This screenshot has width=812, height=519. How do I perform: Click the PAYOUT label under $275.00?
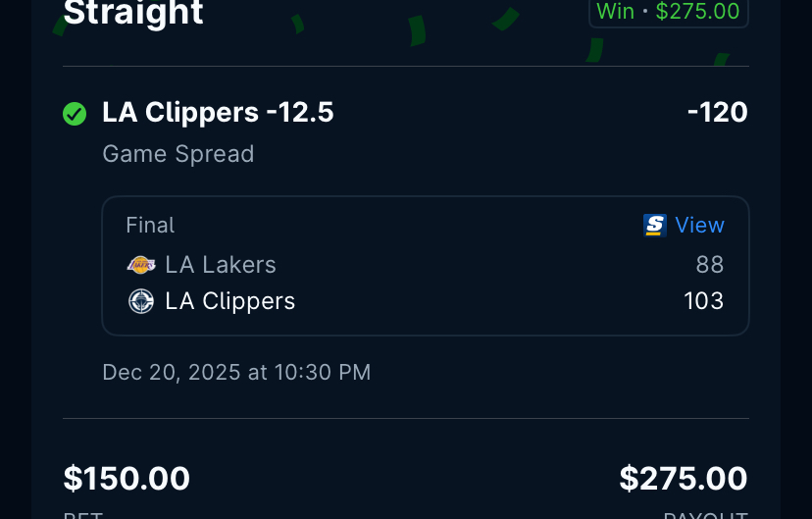coord(706,514)
